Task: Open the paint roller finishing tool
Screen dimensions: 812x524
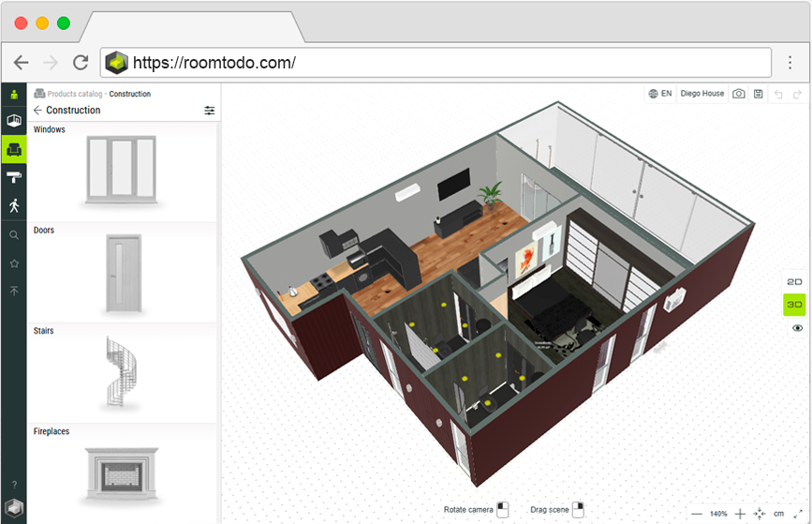Action: pos(13,177)
